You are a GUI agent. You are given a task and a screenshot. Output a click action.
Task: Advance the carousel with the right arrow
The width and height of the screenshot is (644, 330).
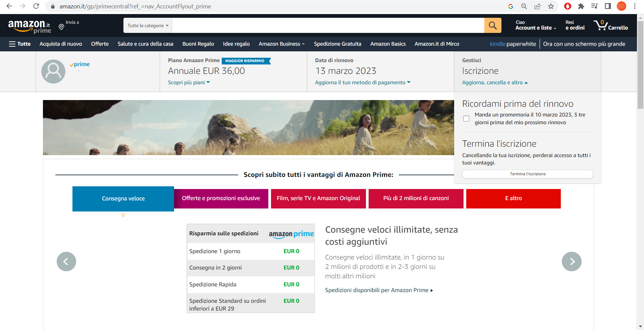pos(572,262)
